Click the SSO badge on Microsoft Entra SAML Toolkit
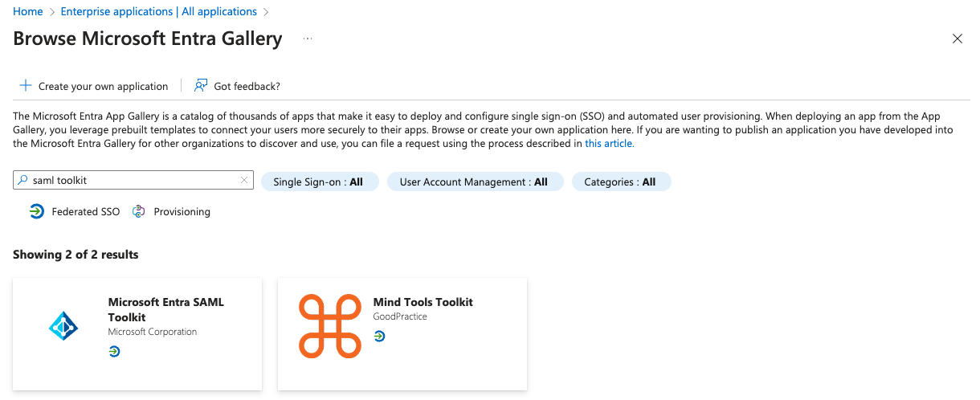The width and height of the screenshot is (980, 400). click(x=114, y=352)
